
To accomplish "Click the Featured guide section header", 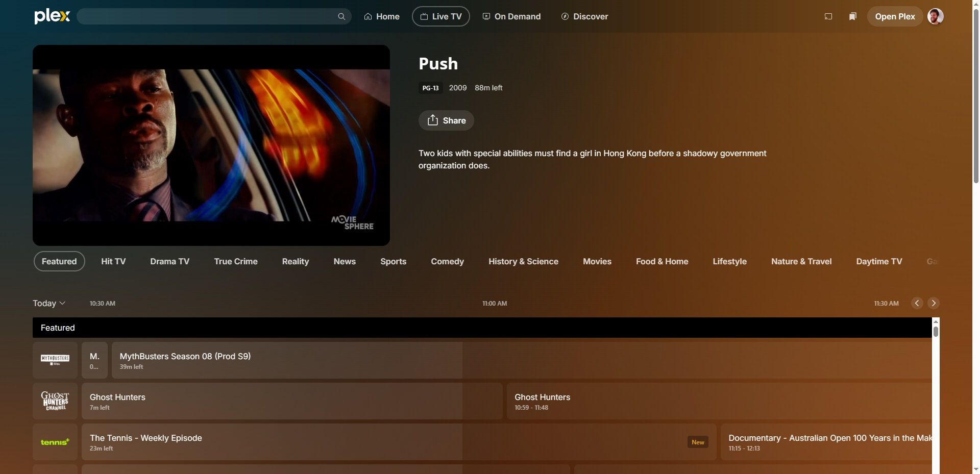I will pyautogui.click(x=482, y=328).
